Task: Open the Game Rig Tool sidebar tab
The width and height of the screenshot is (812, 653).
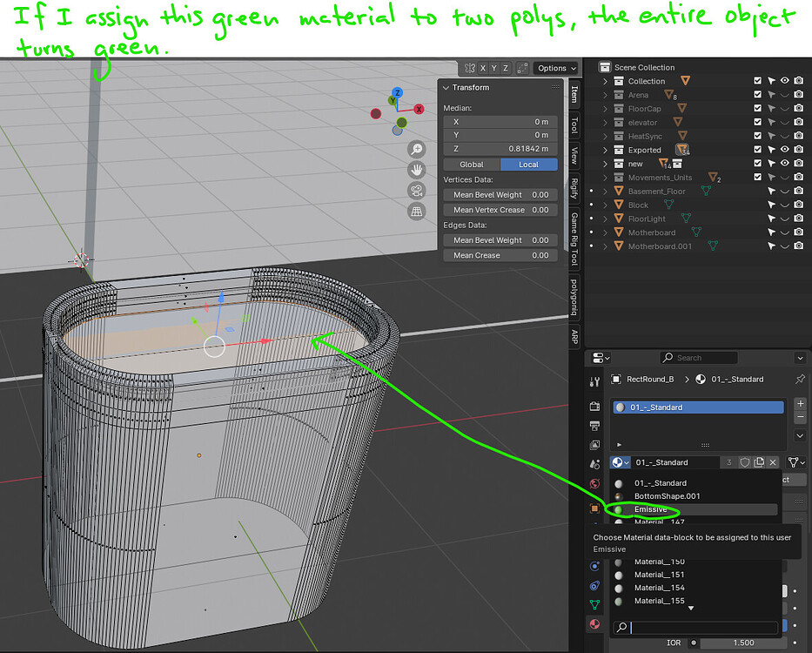Action: pyautogui.click(x=574, y=239)
